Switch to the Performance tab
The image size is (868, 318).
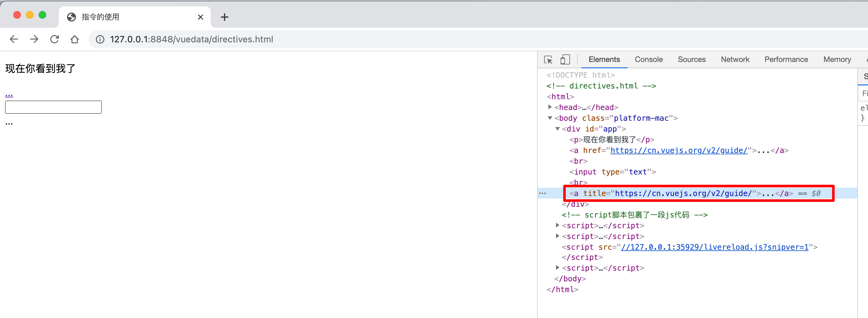[x=786, y=60]
